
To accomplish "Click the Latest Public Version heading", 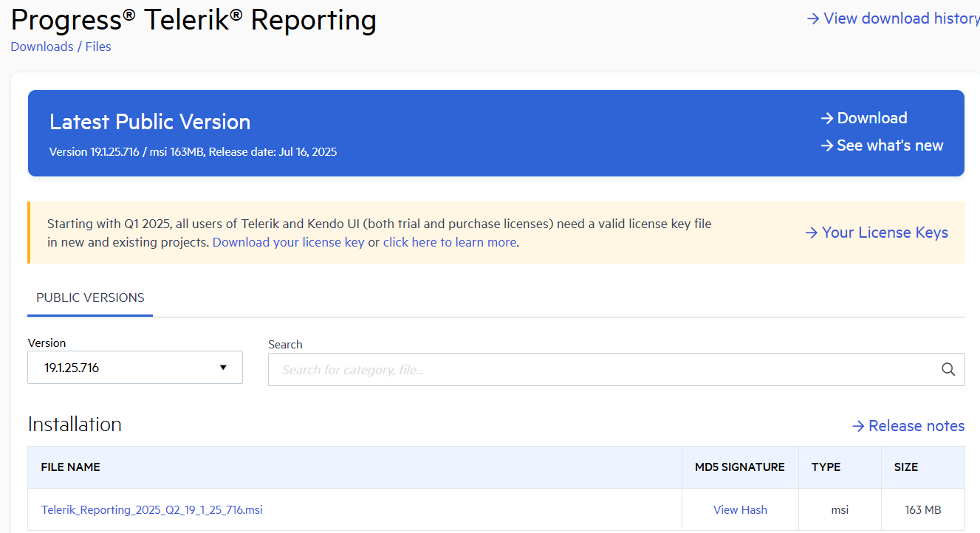I will [150, 122].
